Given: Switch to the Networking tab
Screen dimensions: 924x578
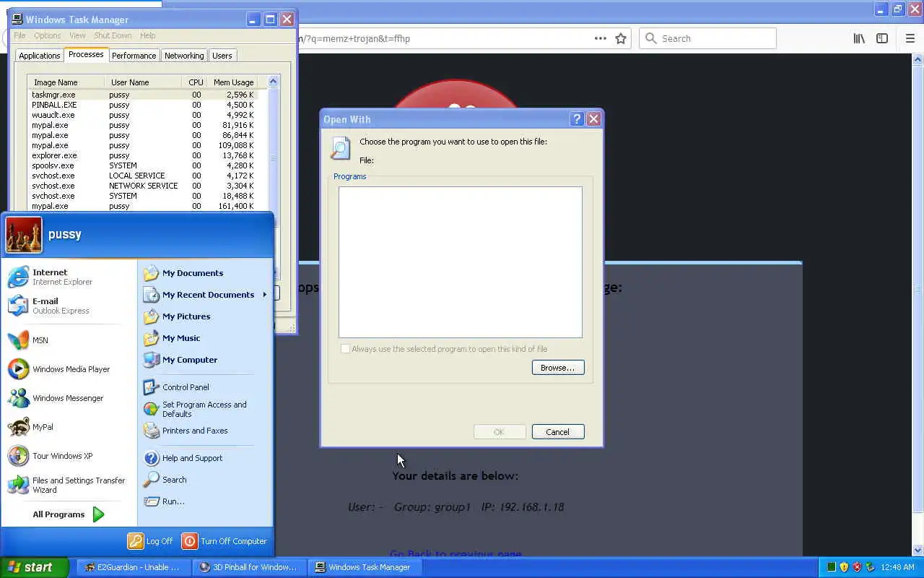Looking at the screenshot, I should coord(184,56).
